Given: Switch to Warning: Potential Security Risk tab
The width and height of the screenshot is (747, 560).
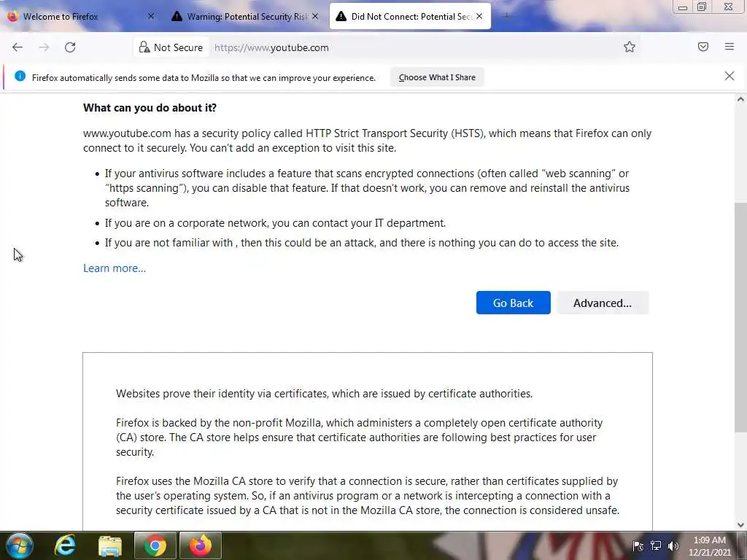Looking at the screenshot, I should [x=245, y=16].
